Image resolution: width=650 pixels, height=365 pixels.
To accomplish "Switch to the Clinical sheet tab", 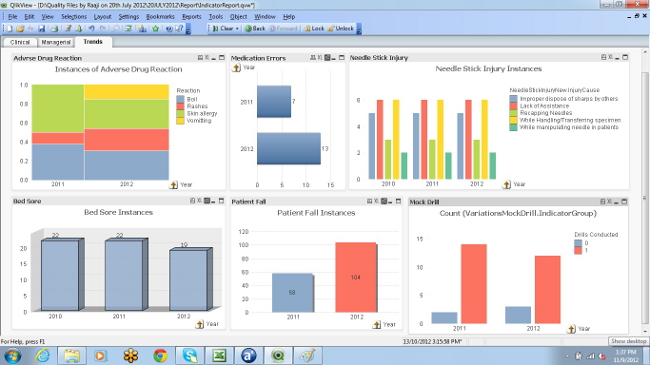I will [x=19, y=42].
